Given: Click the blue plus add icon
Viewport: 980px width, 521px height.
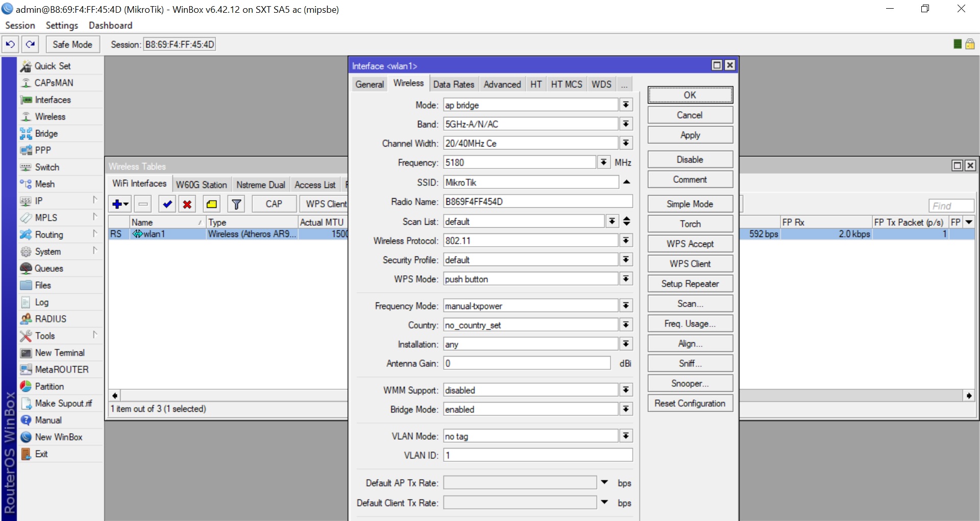Looking at the screenshot, I should pos(120,204).
